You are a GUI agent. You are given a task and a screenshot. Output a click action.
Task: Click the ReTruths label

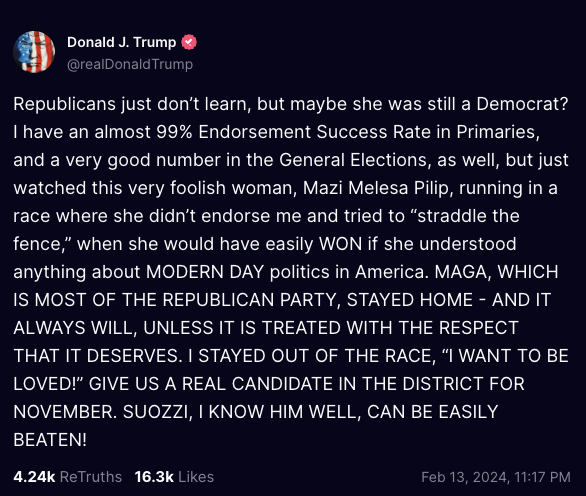click(x=91, y=477)
